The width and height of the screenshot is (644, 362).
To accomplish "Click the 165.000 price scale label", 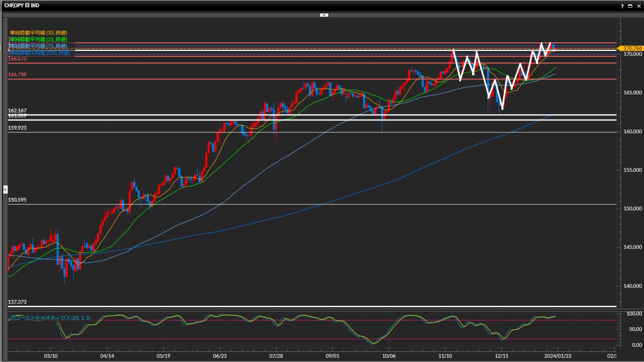I will point(632,93).
